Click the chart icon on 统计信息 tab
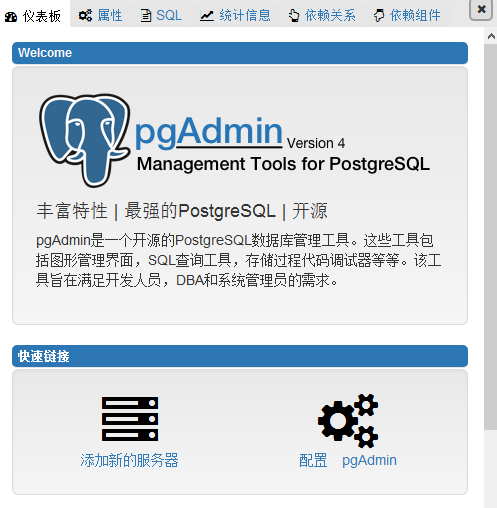Screen dimensions: 497x508 click(x=207, y=16)
